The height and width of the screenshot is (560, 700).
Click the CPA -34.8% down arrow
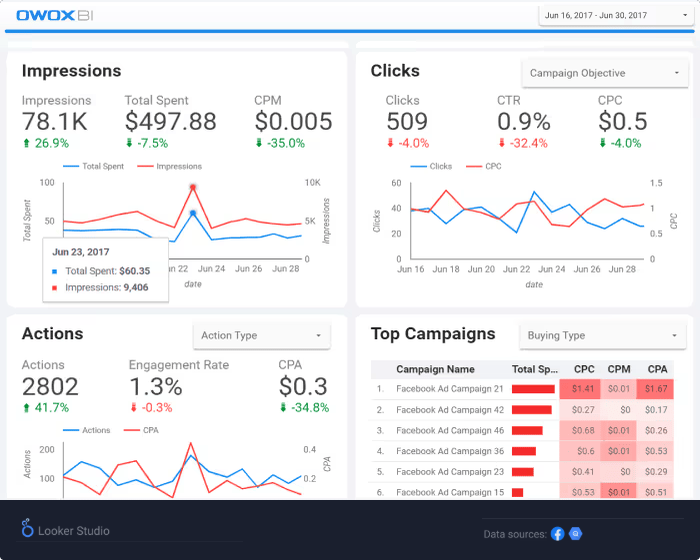click(x=283, y=408)
